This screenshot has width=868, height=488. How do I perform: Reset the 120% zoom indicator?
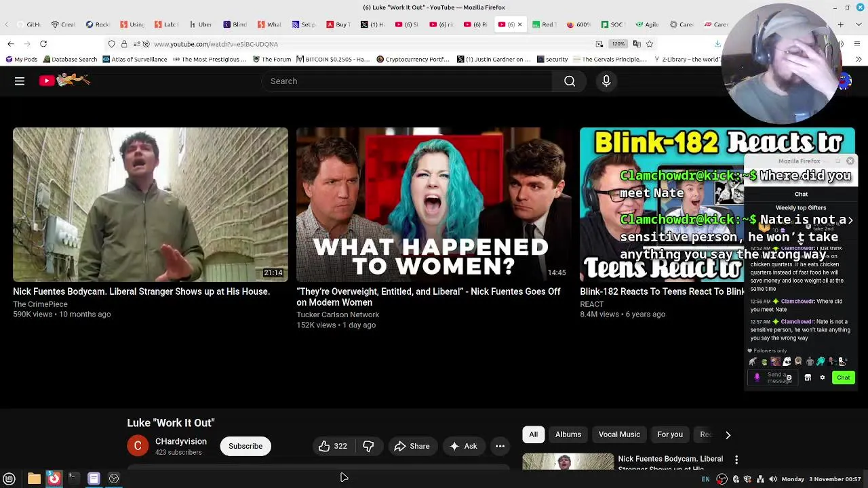tap(618, 44)
